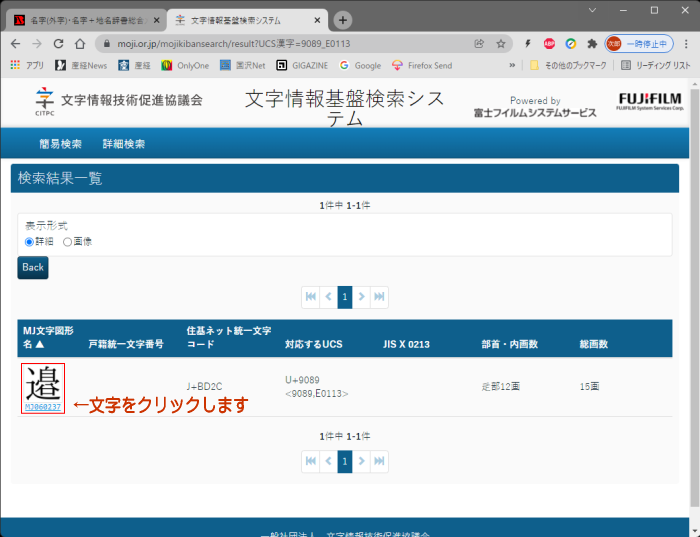Click the browser reload button
The width and height of the screenshot is (700, 537).
coord(58,44)
